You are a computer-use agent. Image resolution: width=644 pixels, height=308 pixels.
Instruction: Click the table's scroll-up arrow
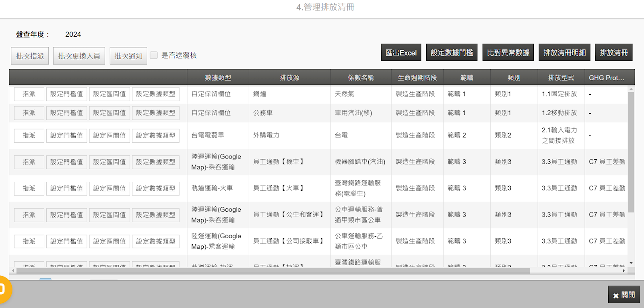631,89
